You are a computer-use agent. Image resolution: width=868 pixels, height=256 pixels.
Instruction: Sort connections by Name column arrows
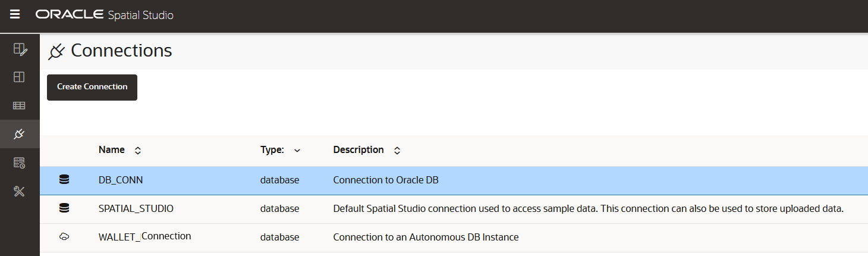pyautogui.click(x=138, y=151)
